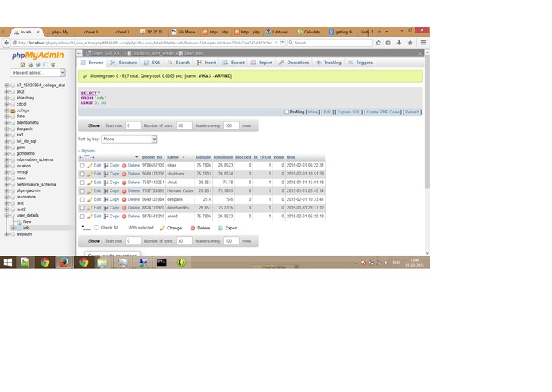Tick the checkbox for the arvind row
This screenshot has height=392, width=552.
click(x=83, y=217)
